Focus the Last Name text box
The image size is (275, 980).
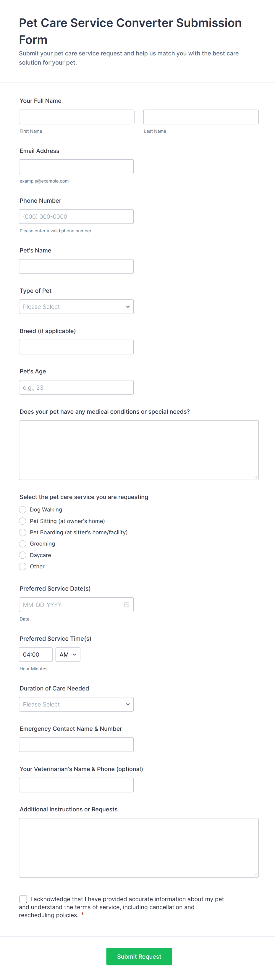(200, 117)
